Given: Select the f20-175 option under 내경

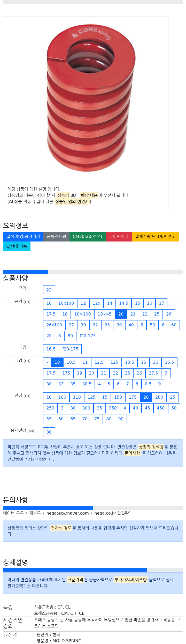Looking at the screenshot, I should (x=70, y=349).
